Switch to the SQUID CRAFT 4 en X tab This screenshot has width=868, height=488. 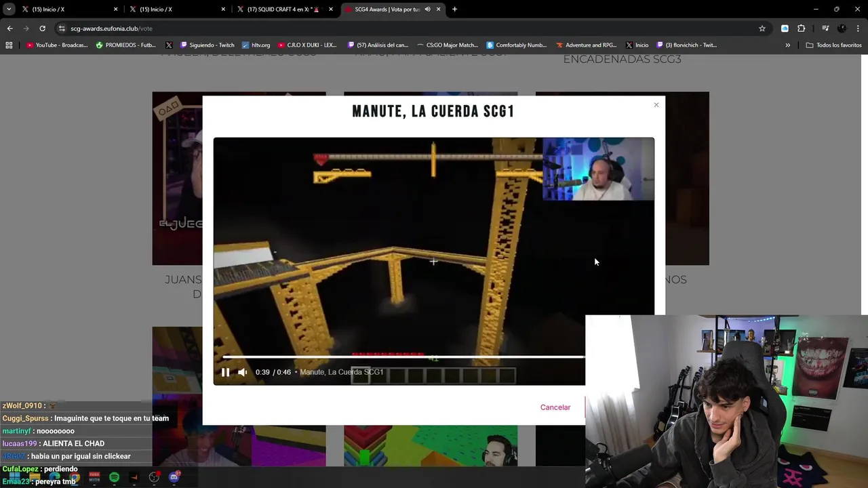tap(285, 9)
